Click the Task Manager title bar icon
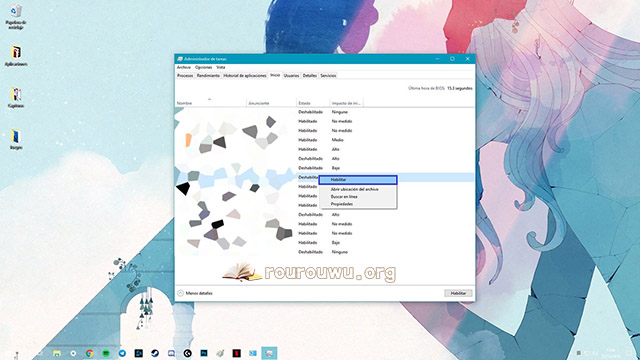Image resolution: width=640 pixels, height=360 pixels. click(x=180, y=59)
